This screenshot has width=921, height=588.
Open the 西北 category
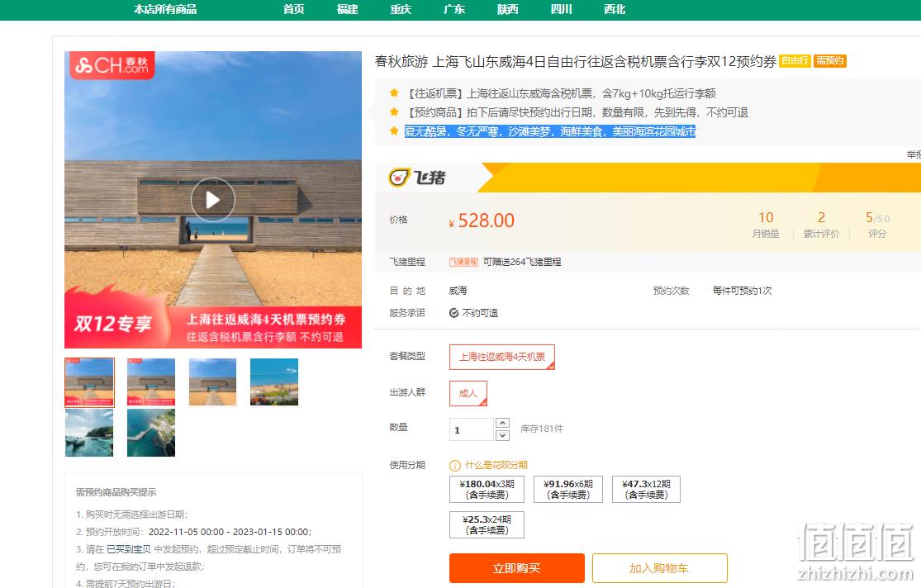click(x=615, y=9)
